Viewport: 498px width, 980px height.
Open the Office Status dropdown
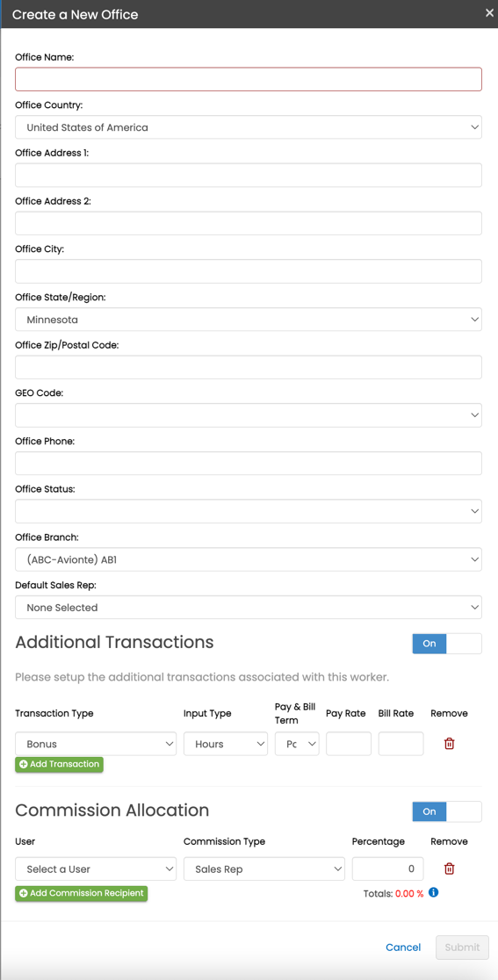[x=248, y=511]
